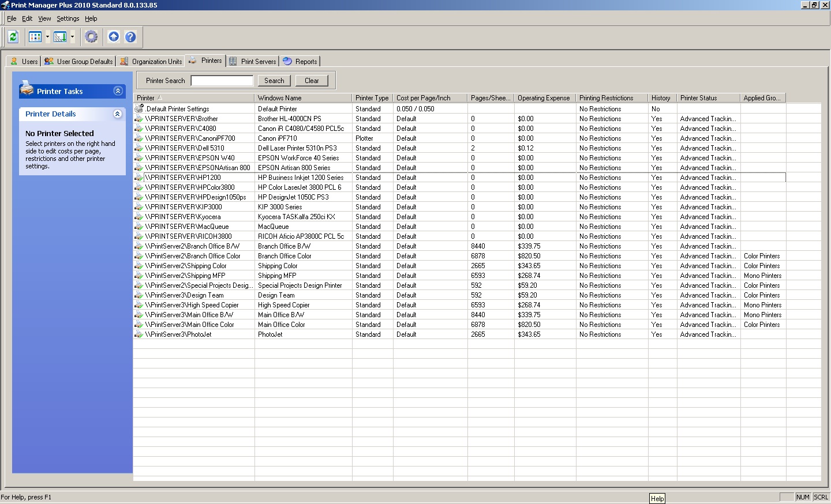Click the blue question mark help icon

click(130, 37)
